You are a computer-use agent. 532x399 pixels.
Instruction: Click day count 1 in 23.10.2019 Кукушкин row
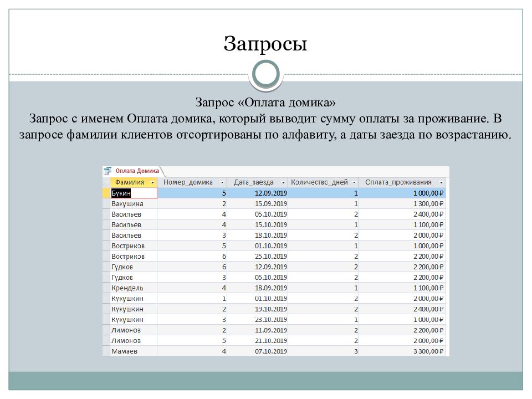(323, 320)
